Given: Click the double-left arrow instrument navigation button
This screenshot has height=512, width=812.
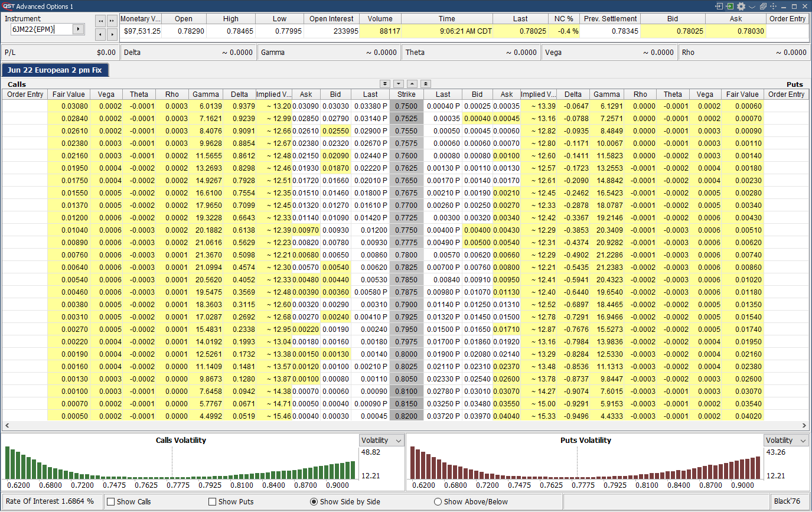Looking at the screenshot, I should coord(100,21).
